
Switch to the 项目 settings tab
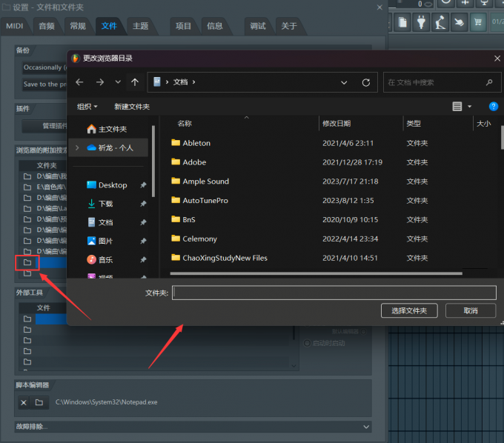pos(183,26)
